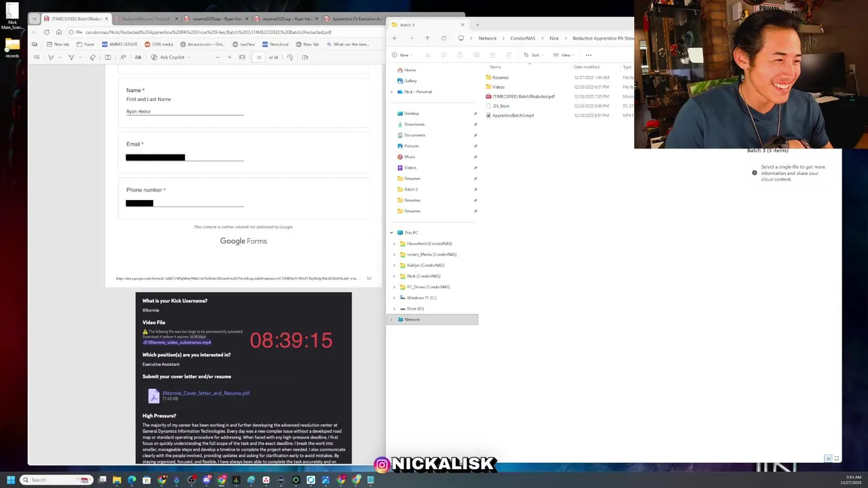Select the PDF Draw pen tool
Image resolution: width=868 pixels, height=488 pixels.
[x=51, y=57]
